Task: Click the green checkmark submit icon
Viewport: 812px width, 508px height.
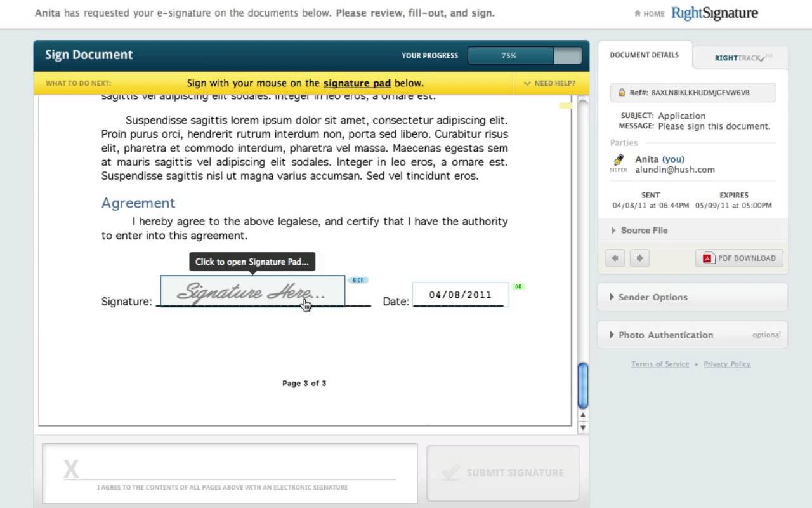Action: [x=452, y=472]
